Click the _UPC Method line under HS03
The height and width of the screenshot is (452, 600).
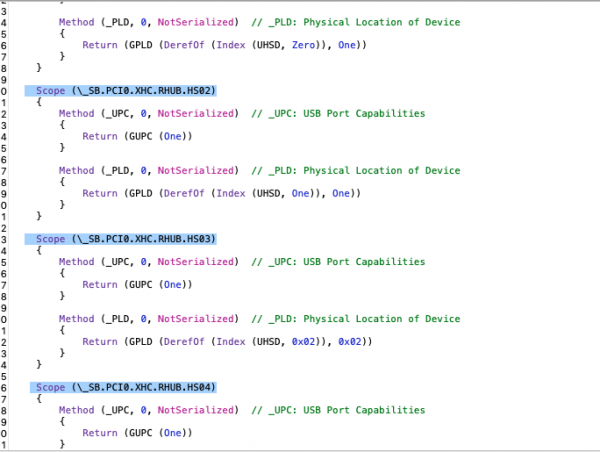(242, 262)
